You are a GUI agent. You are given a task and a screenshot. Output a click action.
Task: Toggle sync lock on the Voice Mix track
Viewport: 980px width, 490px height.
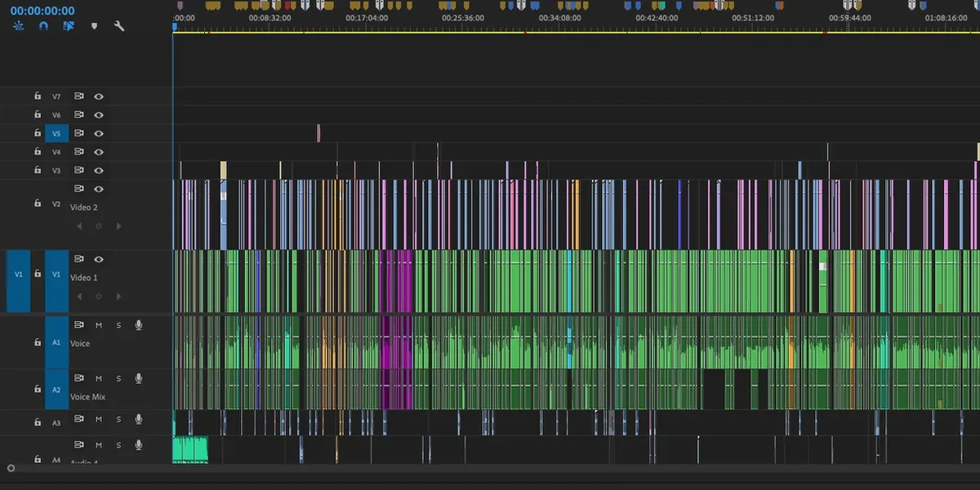coord(78,378)
